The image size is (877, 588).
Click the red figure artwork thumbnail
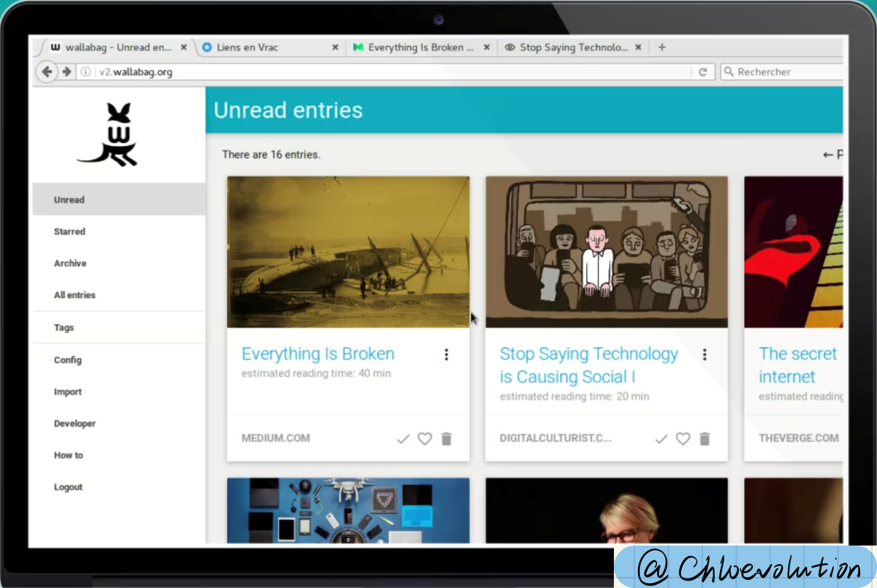click(793, 252)
